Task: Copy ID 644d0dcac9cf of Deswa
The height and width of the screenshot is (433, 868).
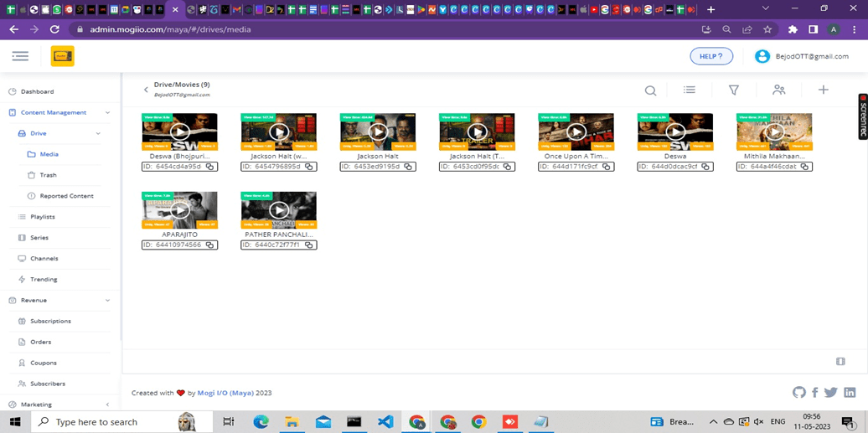Action: 705,166
